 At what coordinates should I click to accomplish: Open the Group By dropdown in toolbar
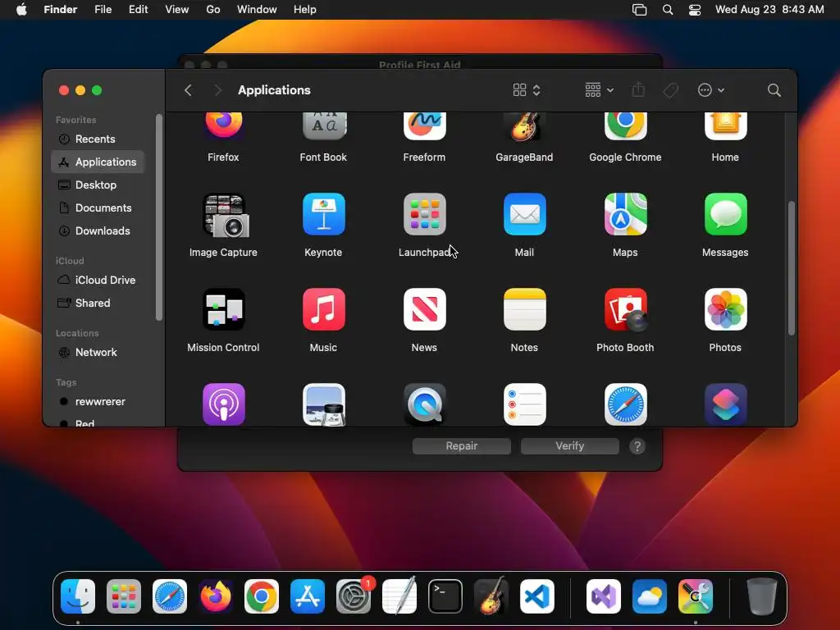point(599,90)
